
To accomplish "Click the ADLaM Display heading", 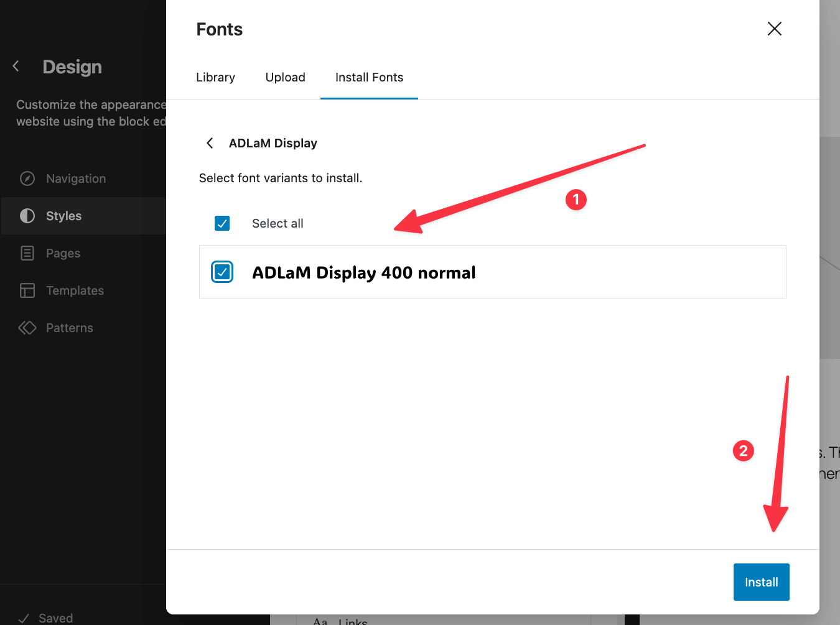I will point(273,143).
